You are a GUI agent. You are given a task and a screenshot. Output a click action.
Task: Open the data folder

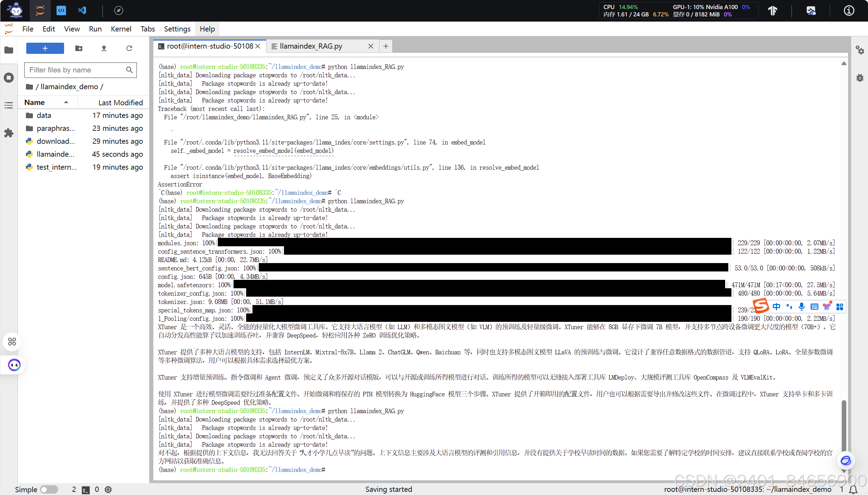click(x=44, y=115)
